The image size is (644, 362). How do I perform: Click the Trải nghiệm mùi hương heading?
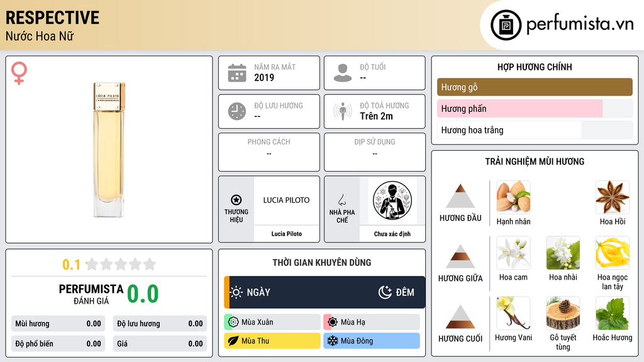[x=535, y=162]
